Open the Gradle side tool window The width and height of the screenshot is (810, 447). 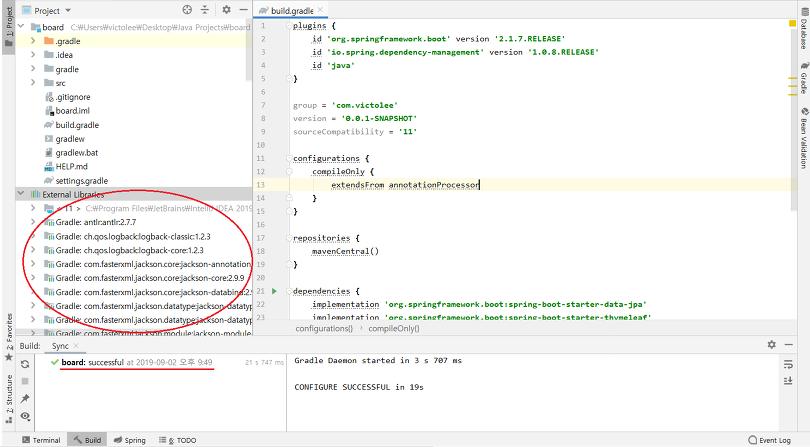(804, 78)
